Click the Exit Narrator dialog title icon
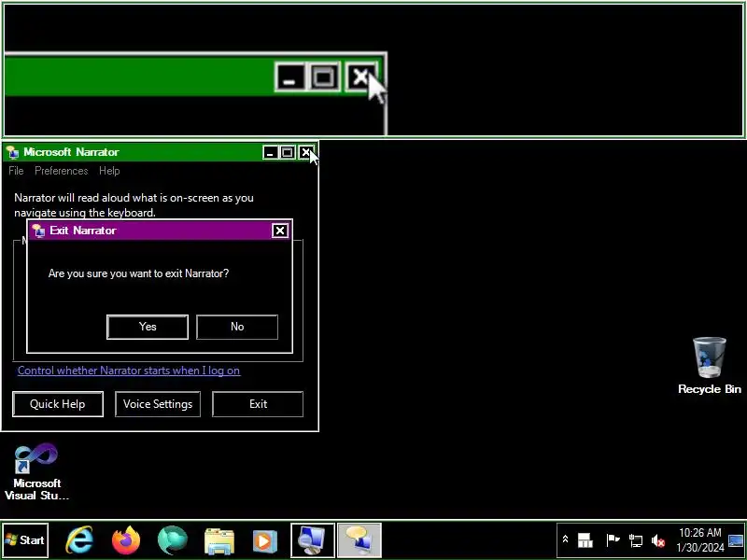Image resolution: width=747 pixels, height=560 pixels. pyautogui.click(x=38, y=231)
